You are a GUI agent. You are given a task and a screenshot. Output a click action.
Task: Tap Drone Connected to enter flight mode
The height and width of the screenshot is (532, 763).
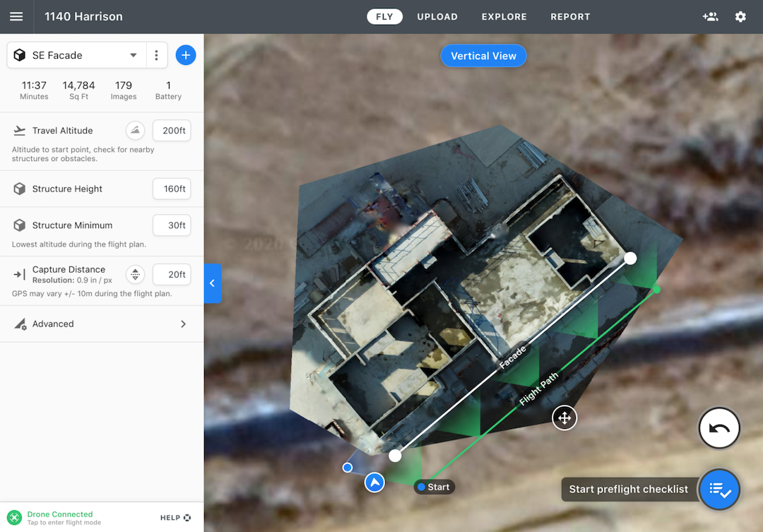pos(59,517)
